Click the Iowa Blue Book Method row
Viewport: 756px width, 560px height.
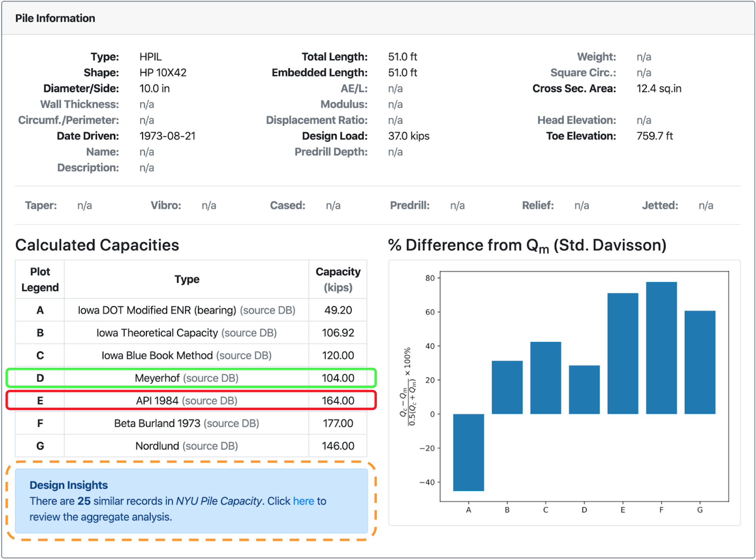tap(191, 355)
